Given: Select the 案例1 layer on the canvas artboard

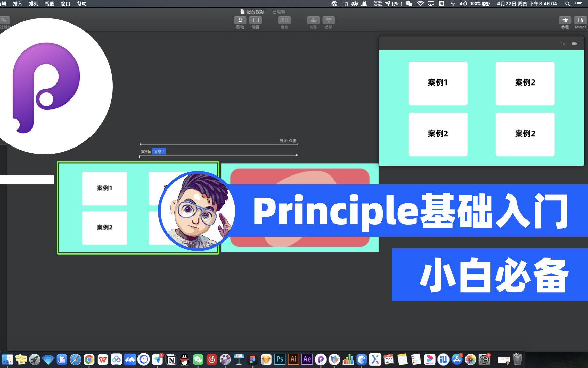Looking at the screenshot, I should pyautogui.click(x=104, y=188).
